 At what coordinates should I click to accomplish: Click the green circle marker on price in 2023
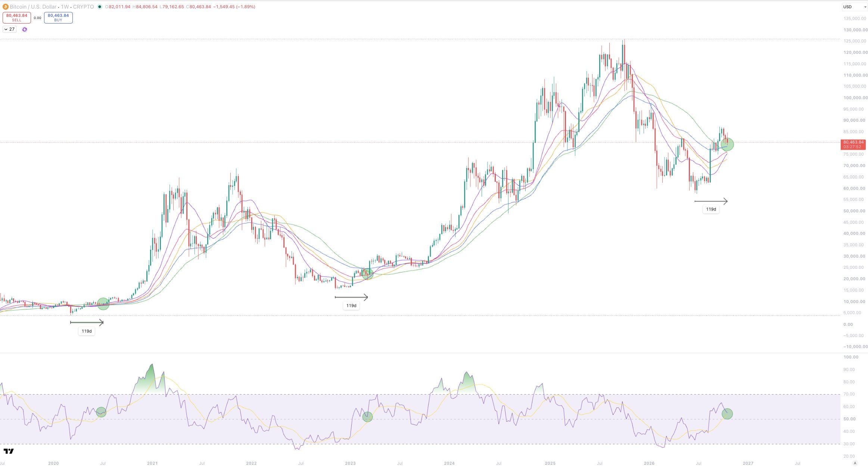click(x=367, y=274)
